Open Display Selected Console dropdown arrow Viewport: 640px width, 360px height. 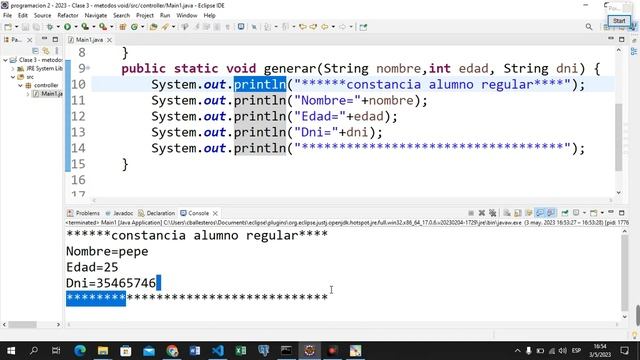coord(584,213)
